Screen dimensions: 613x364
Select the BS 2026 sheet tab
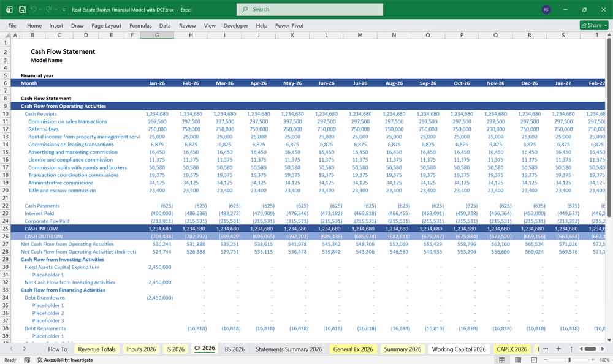click(x=234, y=349)
